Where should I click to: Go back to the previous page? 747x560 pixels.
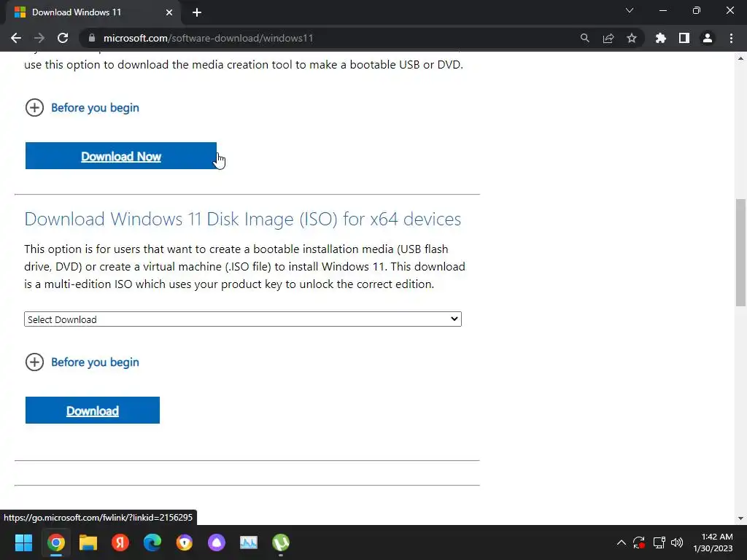pyautogui.click(x=16, y=38)
